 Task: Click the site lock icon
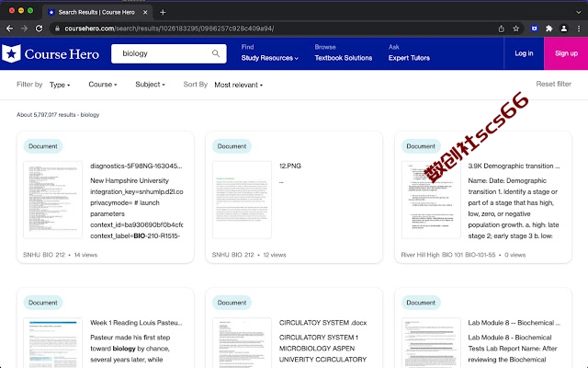(57, 29)
